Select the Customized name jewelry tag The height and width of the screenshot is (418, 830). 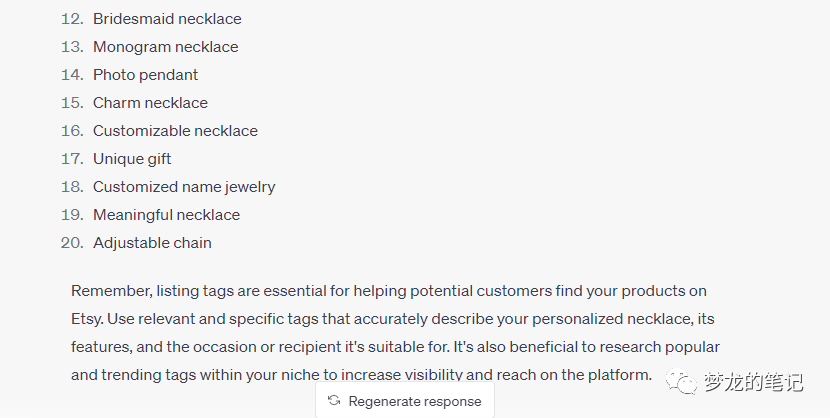[x=184, y=187]
